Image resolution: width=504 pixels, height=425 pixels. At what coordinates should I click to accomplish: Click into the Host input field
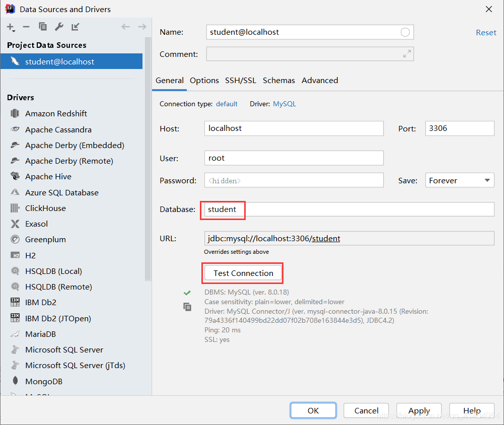(x=294, y=128)
